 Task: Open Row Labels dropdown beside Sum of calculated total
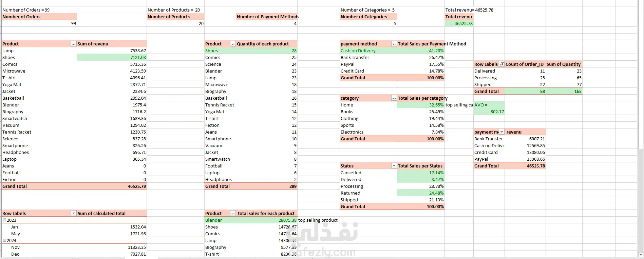74,213
